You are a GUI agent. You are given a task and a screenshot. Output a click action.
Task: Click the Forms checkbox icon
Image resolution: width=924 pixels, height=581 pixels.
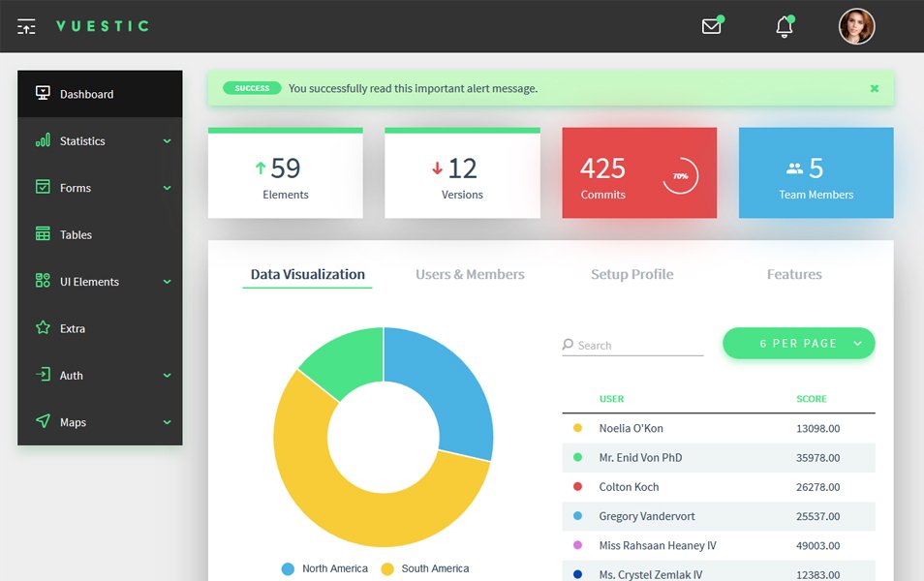(43, 187)
